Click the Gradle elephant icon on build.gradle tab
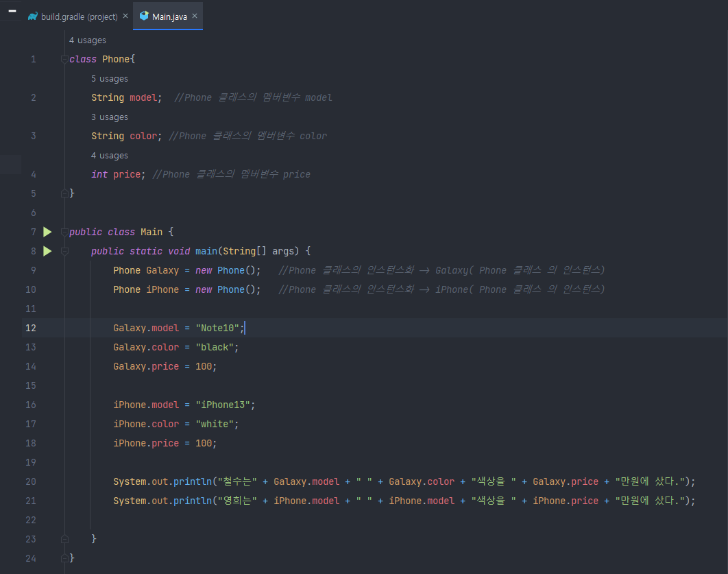728x574 pixels. (x=32, y=16)
